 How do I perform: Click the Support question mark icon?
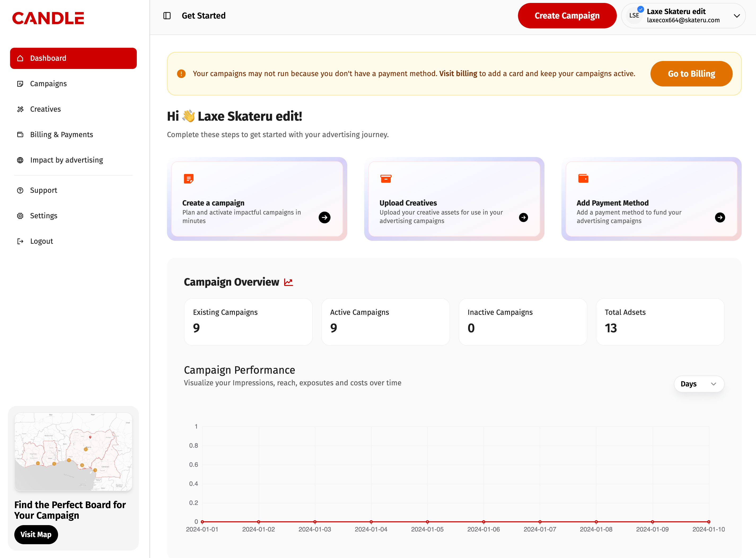[x=20, y=190]
